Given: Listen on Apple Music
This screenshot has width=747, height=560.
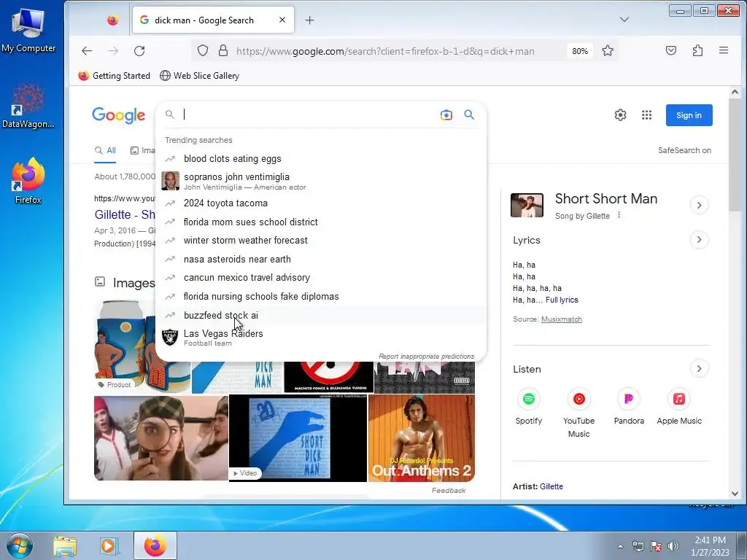Looking at the screenshot, I should 679,407.
